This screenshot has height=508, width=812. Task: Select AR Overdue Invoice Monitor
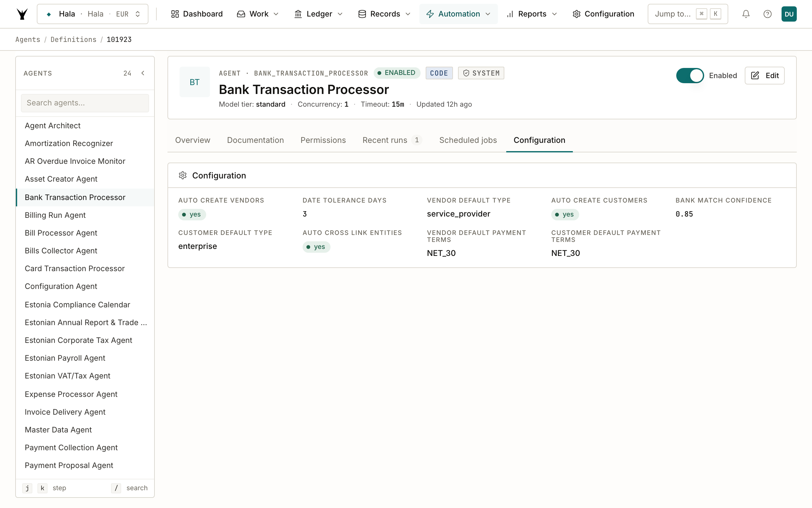pos(85,161)
